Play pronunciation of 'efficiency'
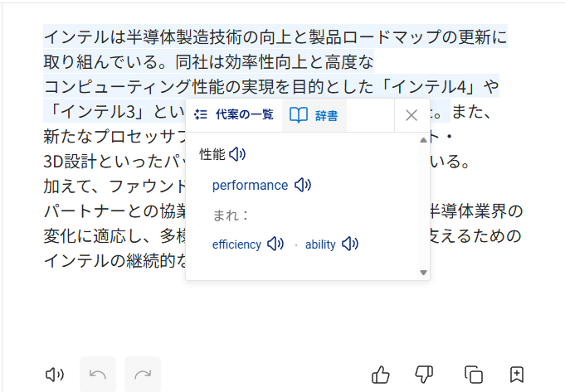Viewport: 565px width, 392px height. (x=275, y=244)
